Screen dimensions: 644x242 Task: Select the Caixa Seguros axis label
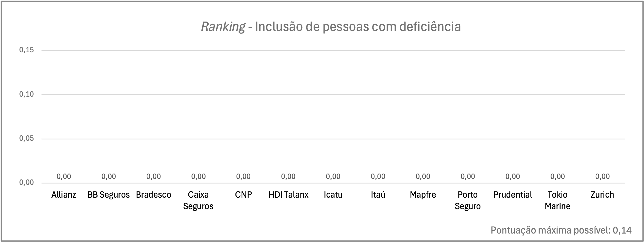coord(198,200)
